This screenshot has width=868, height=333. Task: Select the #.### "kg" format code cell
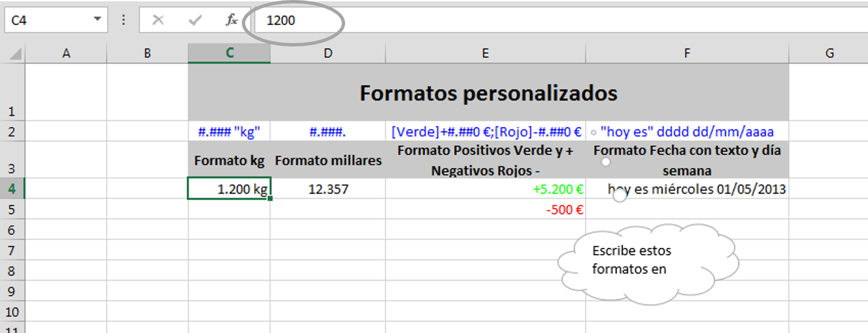tap(229, 131)
